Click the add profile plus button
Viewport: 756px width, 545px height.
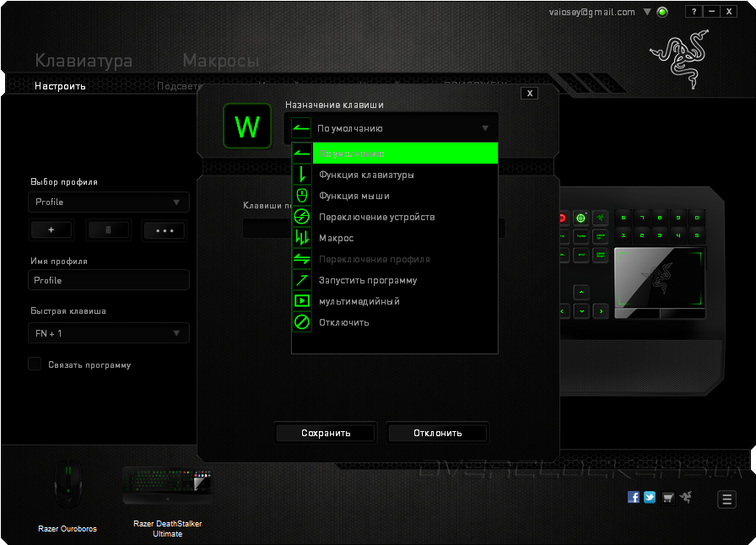tap(51, 230)
